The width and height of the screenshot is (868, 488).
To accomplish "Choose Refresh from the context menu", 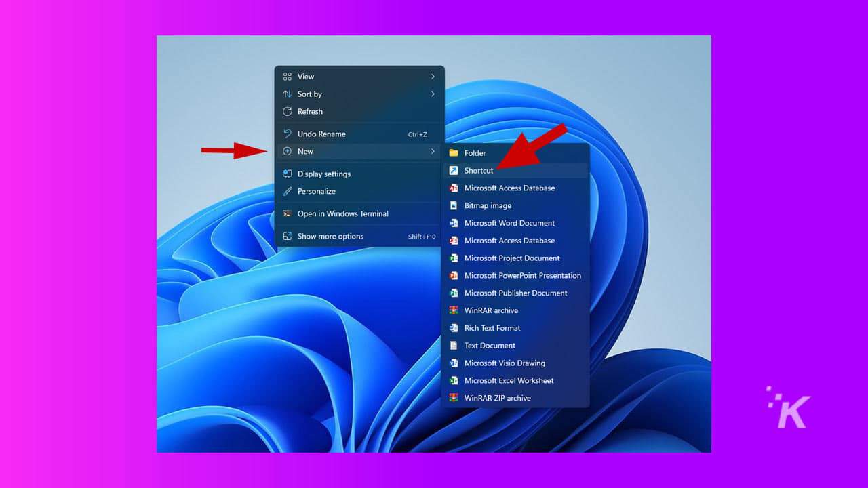I will (x=359, y=112).
